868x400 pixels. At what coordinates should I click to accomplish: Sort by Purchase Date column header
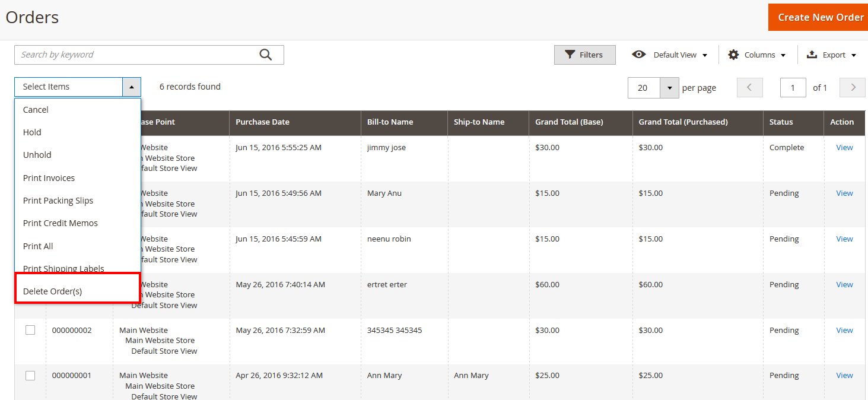[x=263, y=122]
